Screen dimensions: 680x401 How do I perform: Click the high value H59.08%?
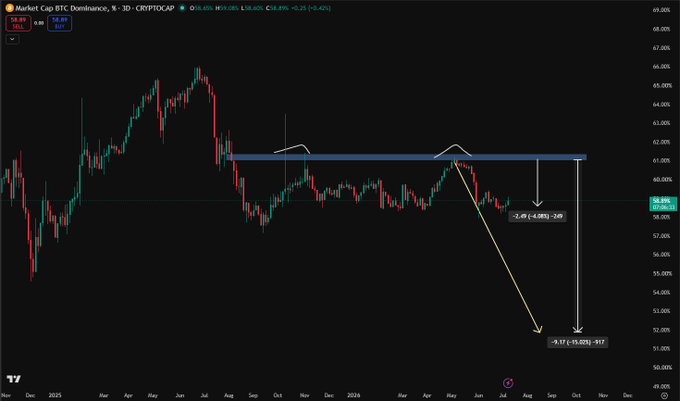(x=227, y=8)
